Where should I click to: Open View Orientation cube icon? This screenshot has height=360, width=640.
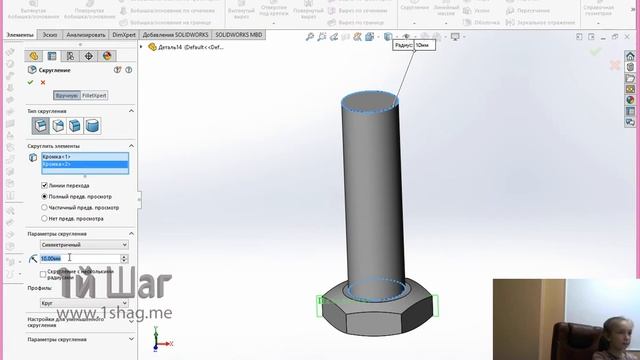coord(370,37)
